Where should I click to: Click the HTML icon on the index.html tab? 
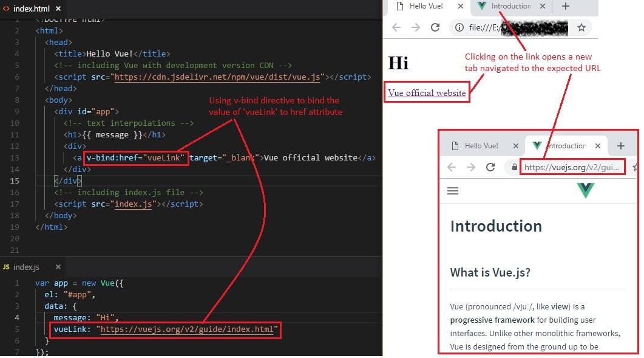click(x=6, y=9)
